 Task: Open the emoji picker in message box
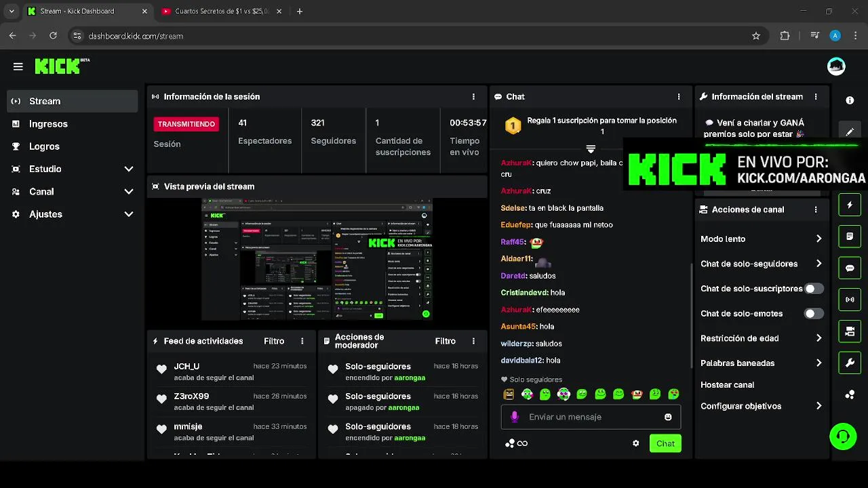pyautogui.click(x=668, y=417)
